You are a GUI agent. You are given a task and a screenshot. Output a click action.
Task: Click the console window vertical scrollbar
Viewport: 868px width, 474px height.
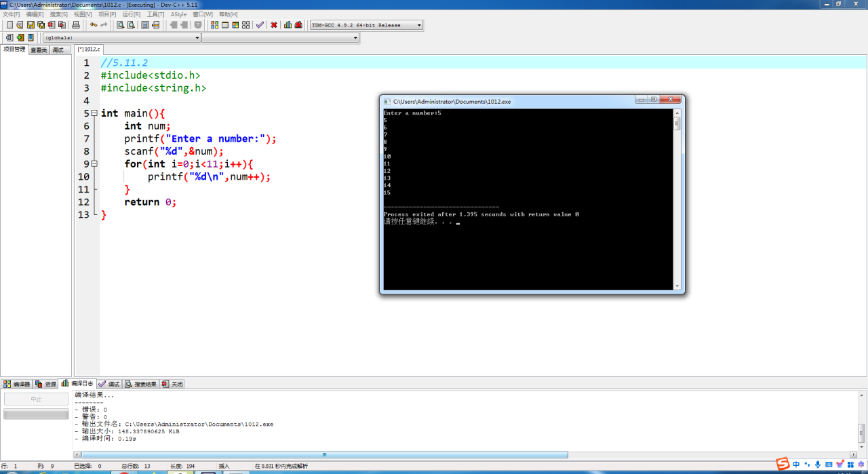(x=677, y=200)
